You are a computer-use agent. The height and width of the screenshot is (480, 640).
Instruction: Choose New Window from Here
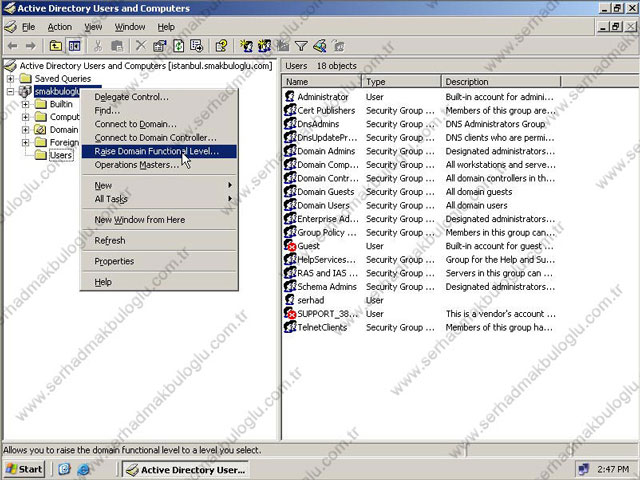point(159,220)
